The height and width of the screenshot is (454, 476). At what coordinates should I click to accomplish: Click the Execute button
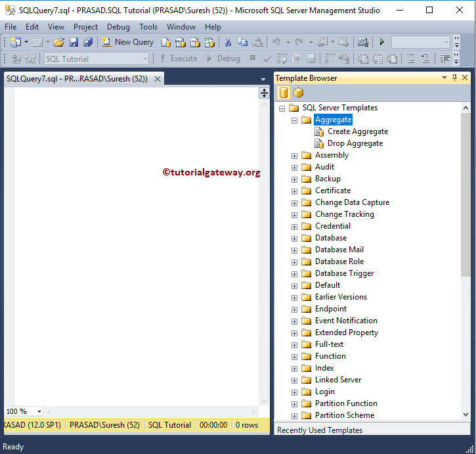(x=178, y=58)
